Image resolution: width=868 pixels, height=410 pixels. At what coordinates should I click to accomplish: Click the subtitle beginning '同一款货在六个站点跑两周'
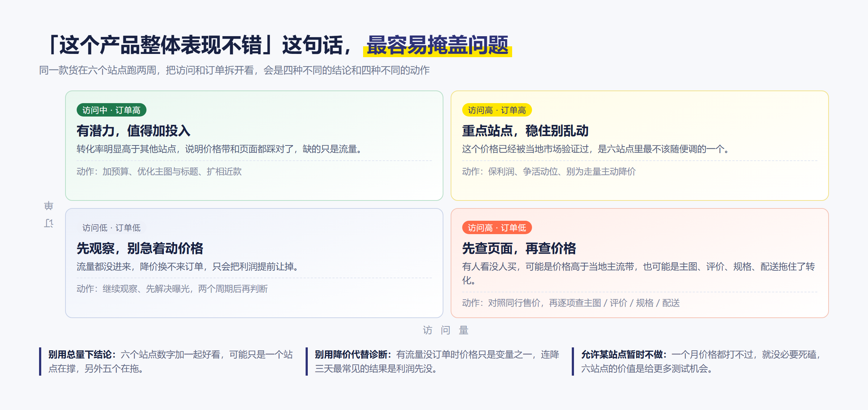pos(234,70)
